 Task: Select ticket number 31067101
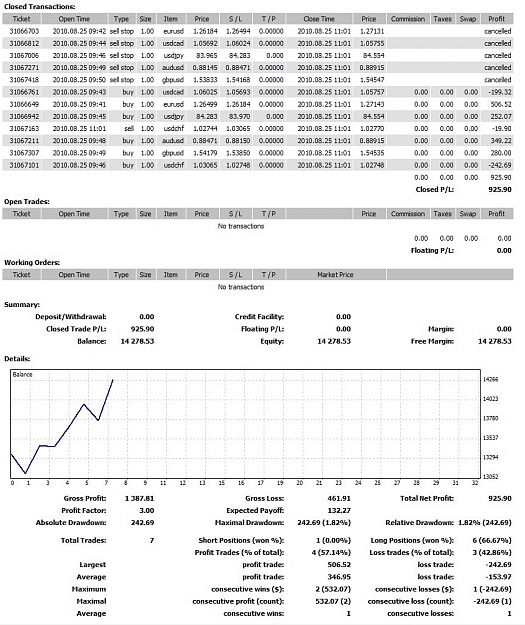click(x=24, y=165)
